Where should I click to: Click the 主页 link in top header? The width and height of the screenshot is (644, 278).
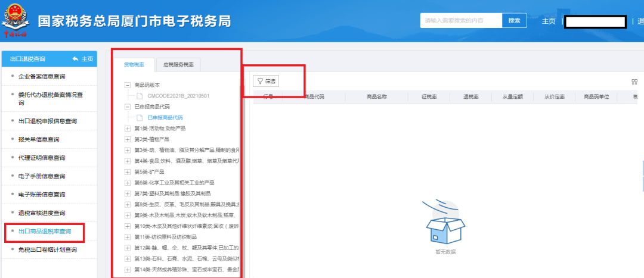click(549, 21)
